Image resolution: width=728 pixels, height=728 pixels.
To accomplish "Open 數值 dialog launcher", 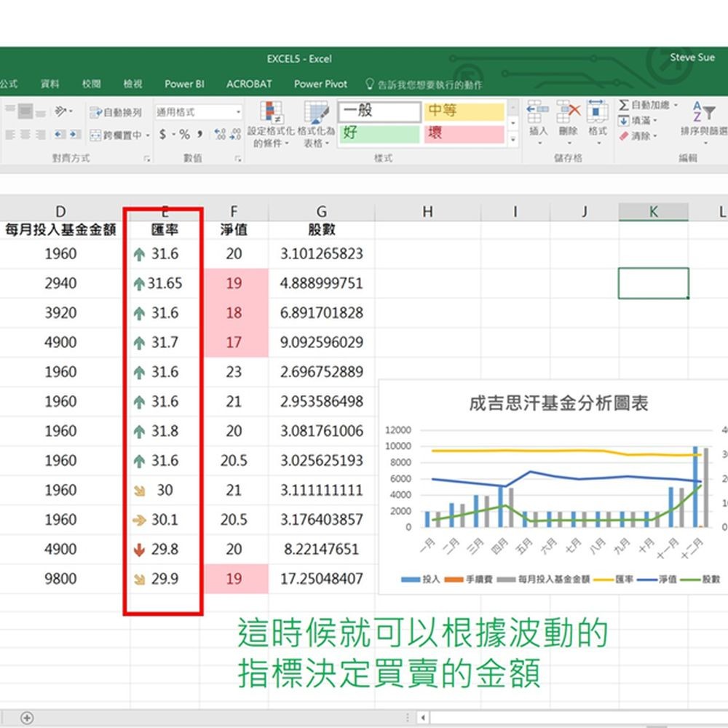I will coord(238,159).
